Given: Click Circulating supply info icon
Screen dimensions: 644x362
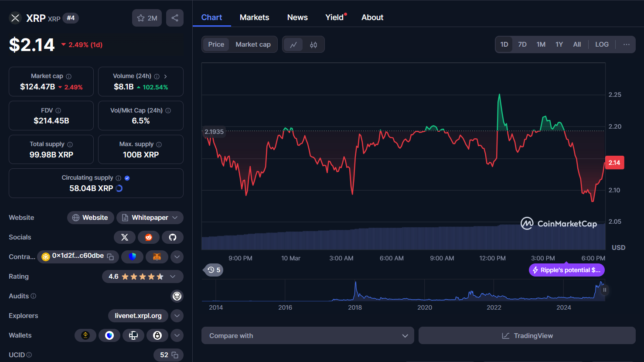Looking at the screenshot, I should click(x=118, y=178).
